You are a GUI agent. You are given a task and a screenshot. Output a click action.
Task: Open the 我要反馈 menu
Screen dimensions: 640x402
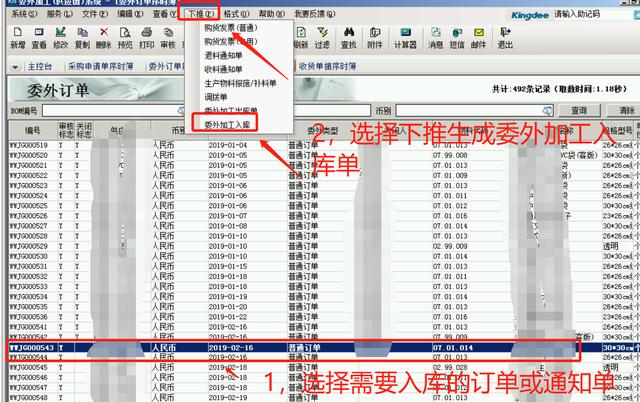[315, 14]
